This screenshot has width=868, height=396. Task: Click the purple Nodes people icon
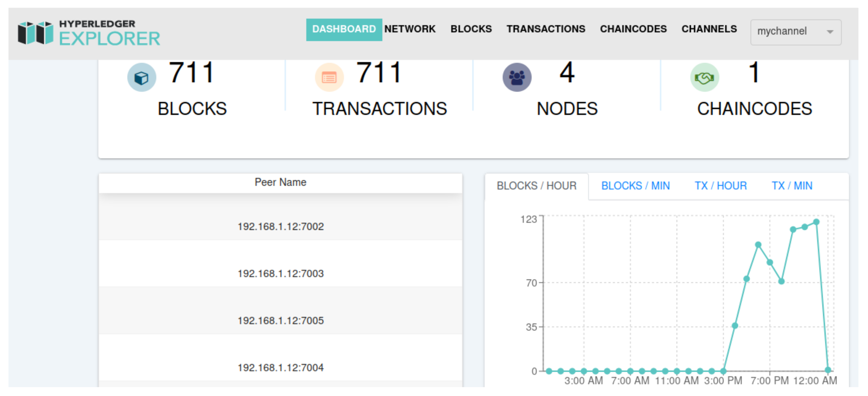[516, 78]
